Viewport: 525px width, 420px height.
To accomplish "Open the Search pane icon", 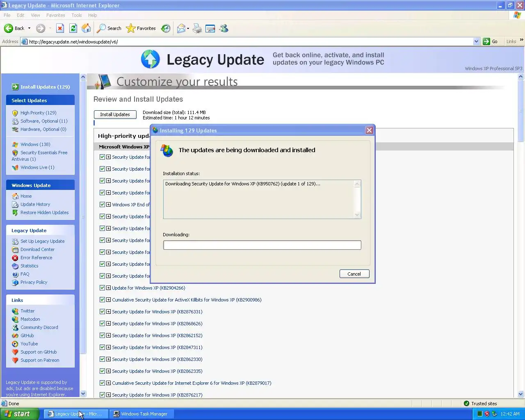I will [x=101, y=28].
